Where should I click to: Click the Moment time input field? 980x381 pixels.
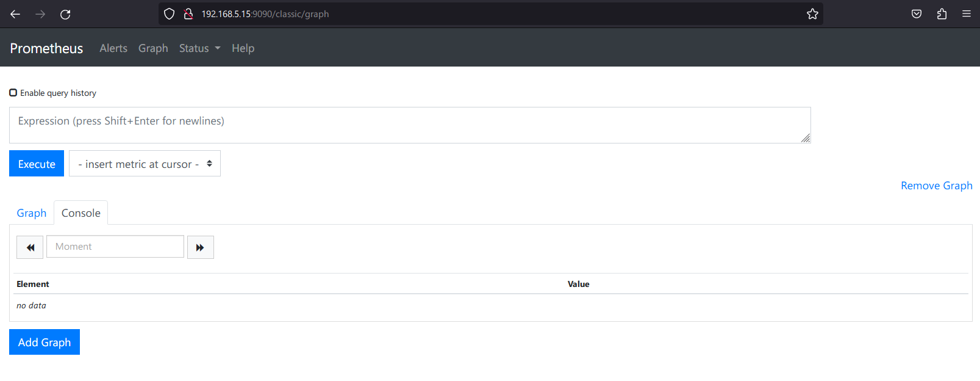click(115, 247)
